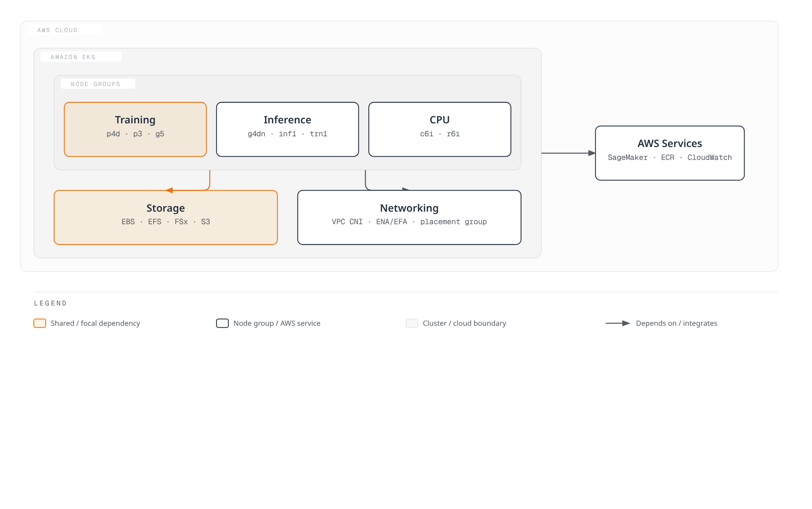
Task: Click the 'Shared / focal dependency' legend text
Action: (x=95, y=323)
